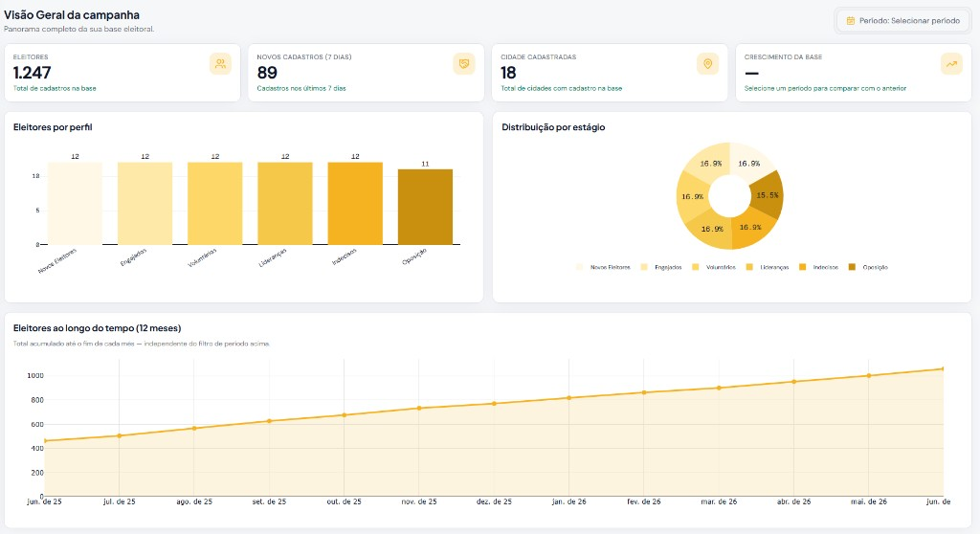This screenshot has width=980, height=534.
Task: Select the Lideranças bar in profile chart
Action: point(285,203)
